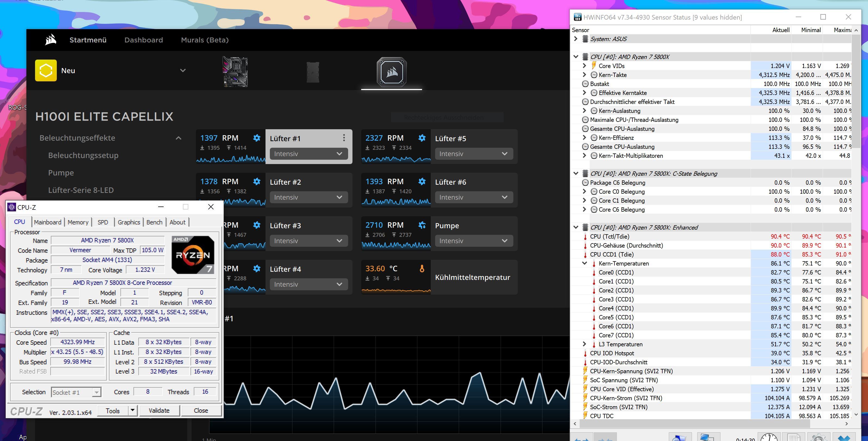Select the CPU IOD Hotspot row
868x441 pixels.
(x=711, y=353)
